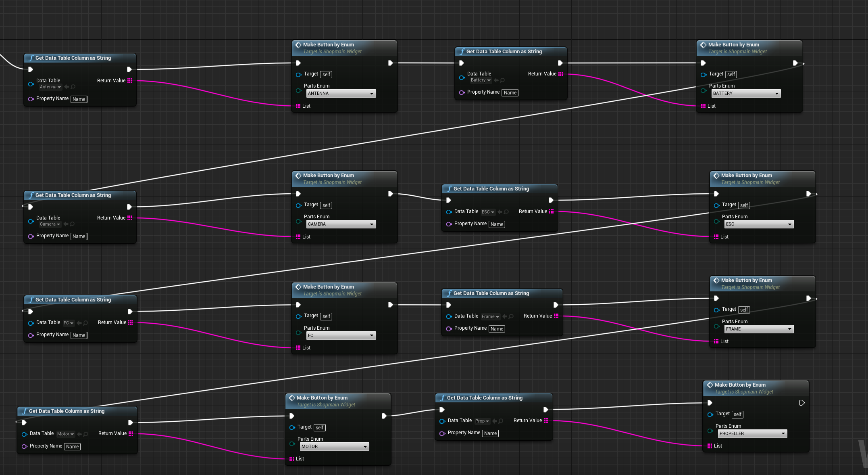
Task: Click the browse magnifier next to Motor data table
Action: (85, 434)
